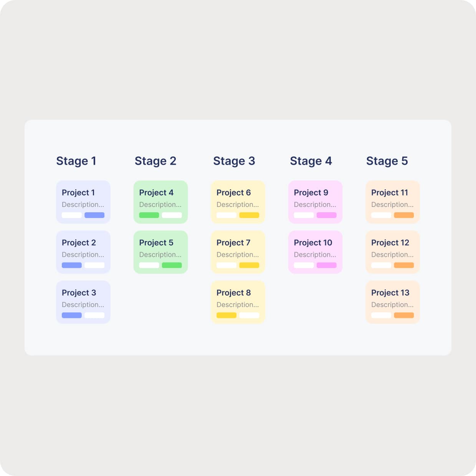Click the orange tag on Project 12
Viewport: 476px width, 476px height.
click(404, 265)
